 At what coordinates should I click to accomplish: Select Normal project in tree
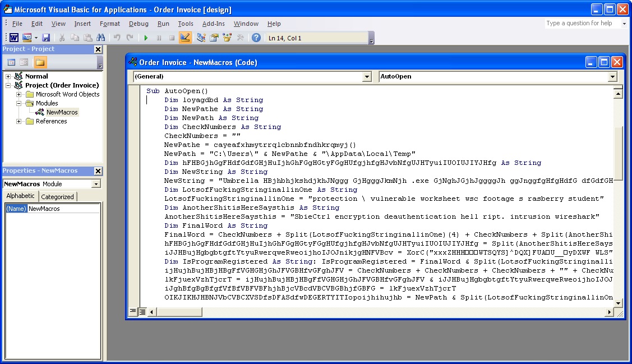pyautogui.click(x=36, y=76)
